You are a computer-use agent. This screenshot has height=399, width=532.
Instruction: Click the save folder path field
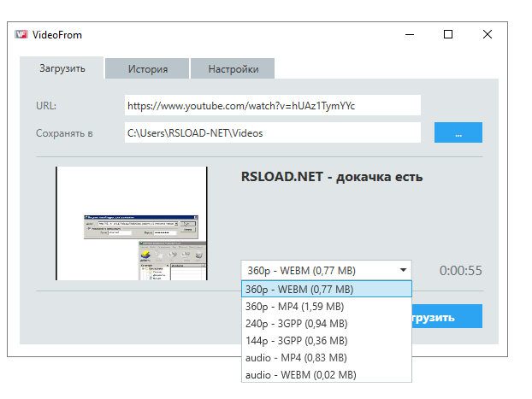(x=273, y=133)
